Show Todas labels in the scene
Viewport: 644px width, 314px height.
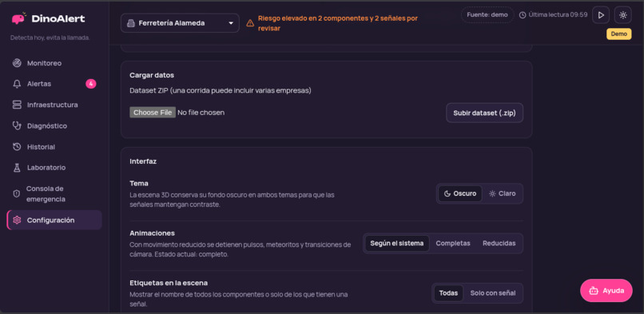point(448,293)
